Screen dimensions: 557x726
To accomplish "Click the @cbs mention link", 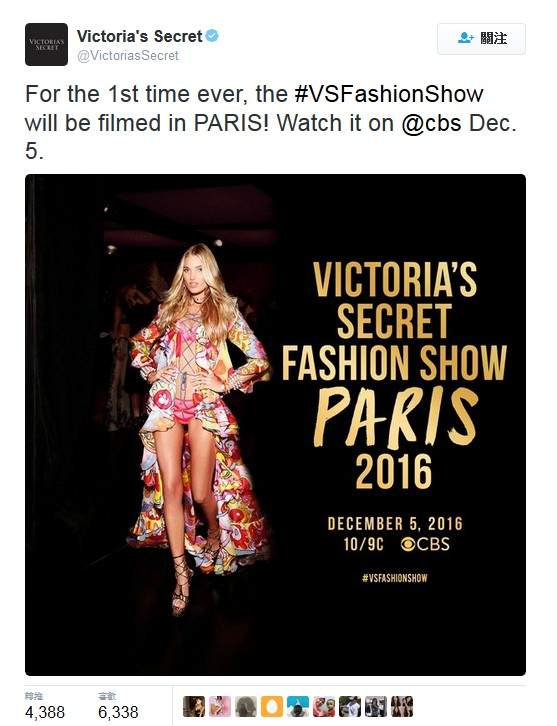I will [x=431, y=123].
